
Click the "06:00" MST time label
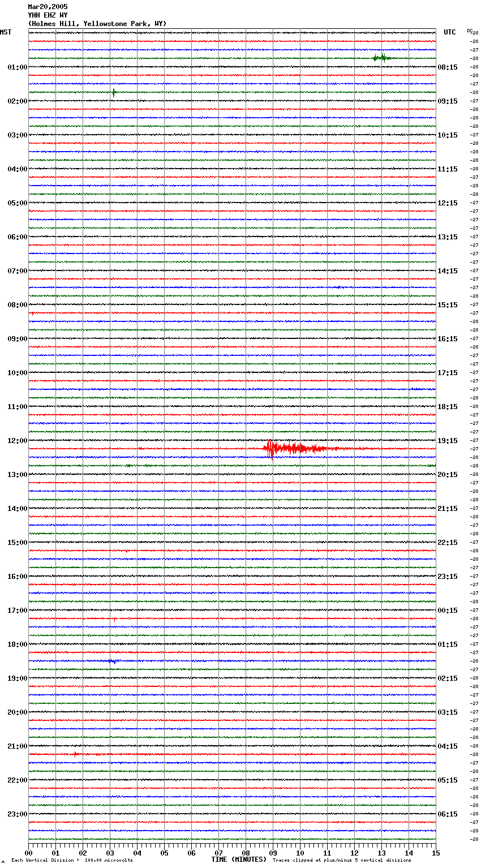18,237
